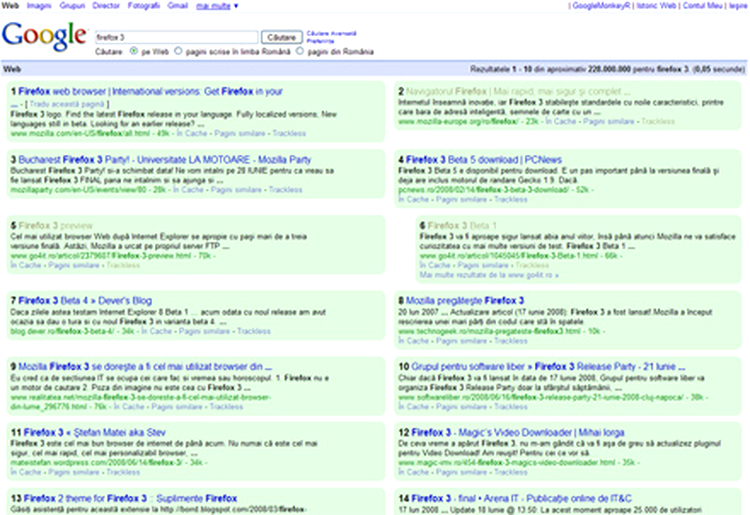The height and width of the screenshot is (515, 750).
Task: Open Căutare Avansată link
Action: pyautogui.click(x=331, y=33)
